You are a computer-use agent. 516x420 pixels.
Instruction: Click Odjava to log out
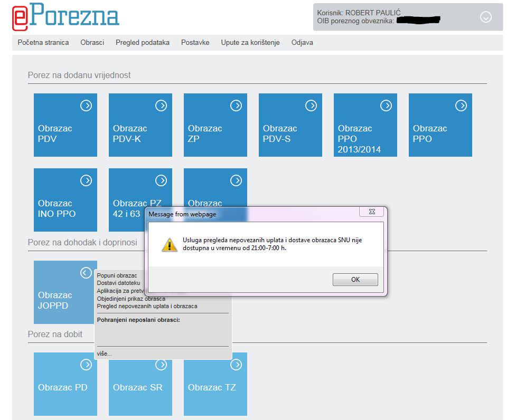point(302,42)
